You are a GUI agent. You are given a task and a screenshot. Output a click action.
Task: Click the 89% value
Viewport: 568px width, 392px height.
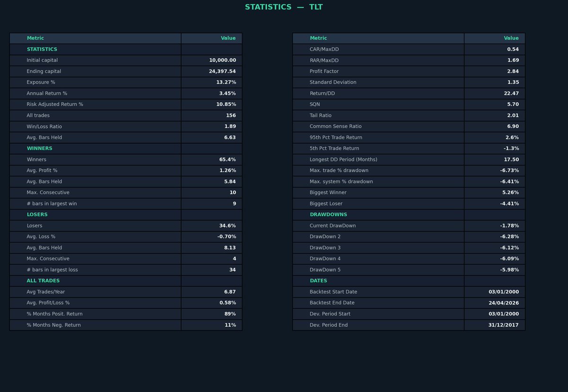click(230, 314)
